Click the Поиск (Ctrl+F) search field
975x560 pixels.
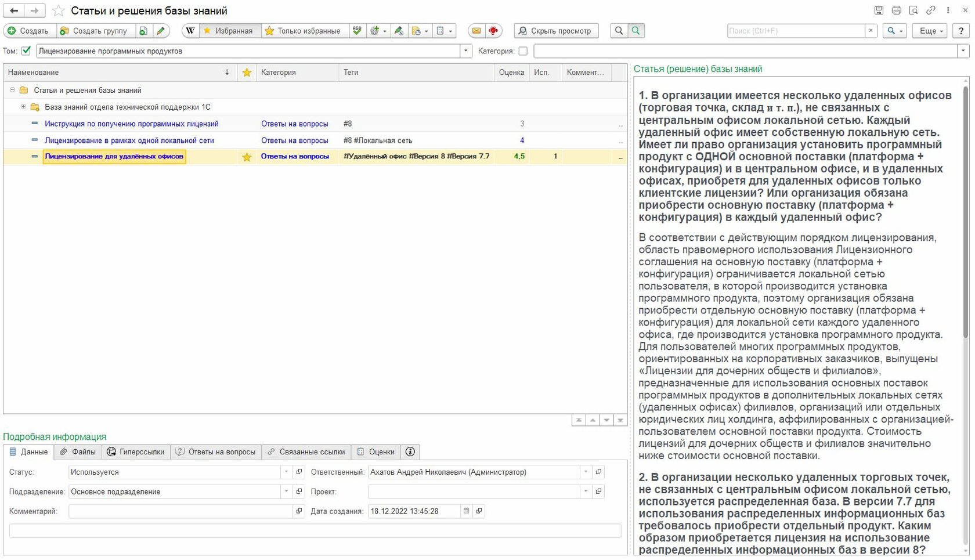tap(796, 31)
